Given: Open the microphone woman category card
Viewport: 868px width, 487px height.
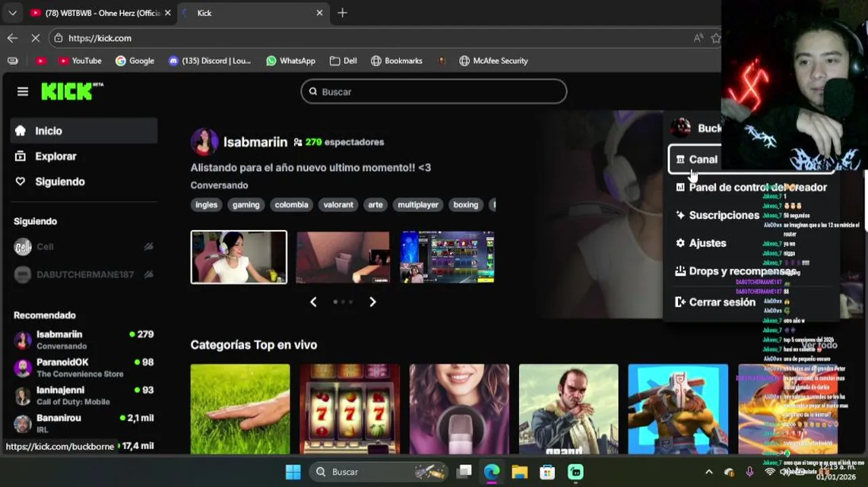Looking at the screenshot, I should pos(459,409).
